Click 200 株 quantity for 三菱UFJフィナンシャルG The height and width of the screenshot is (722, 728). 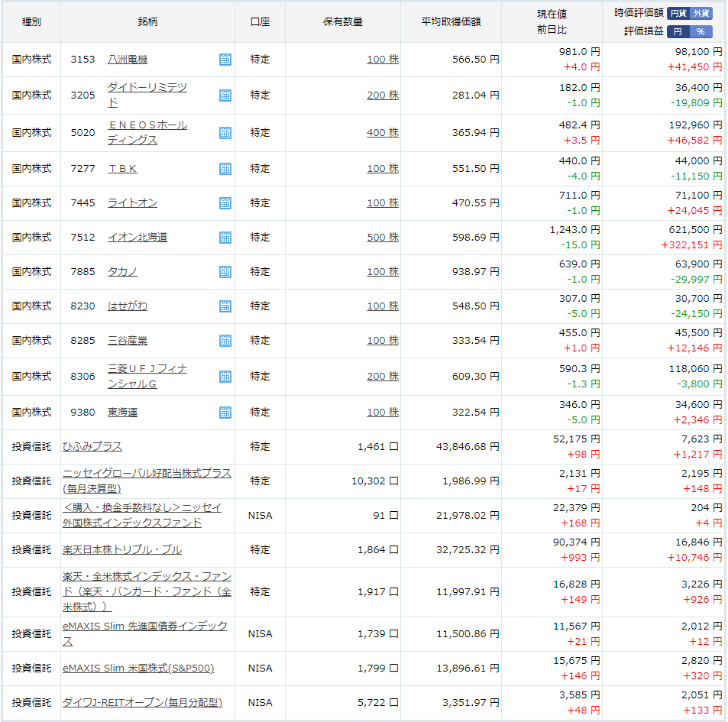point(383,376)
